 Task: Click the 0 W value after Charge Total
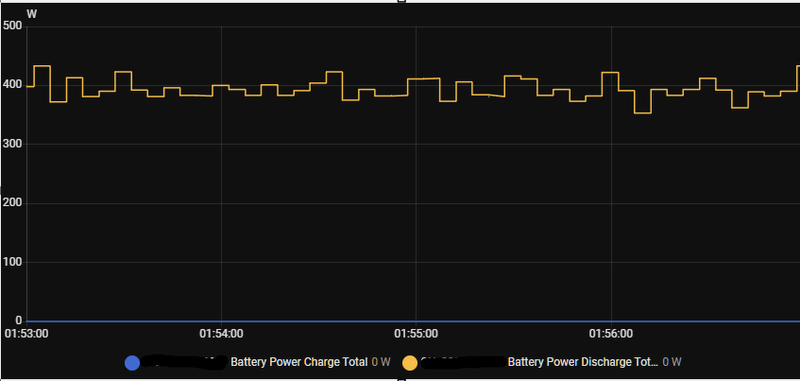(381, 362)
